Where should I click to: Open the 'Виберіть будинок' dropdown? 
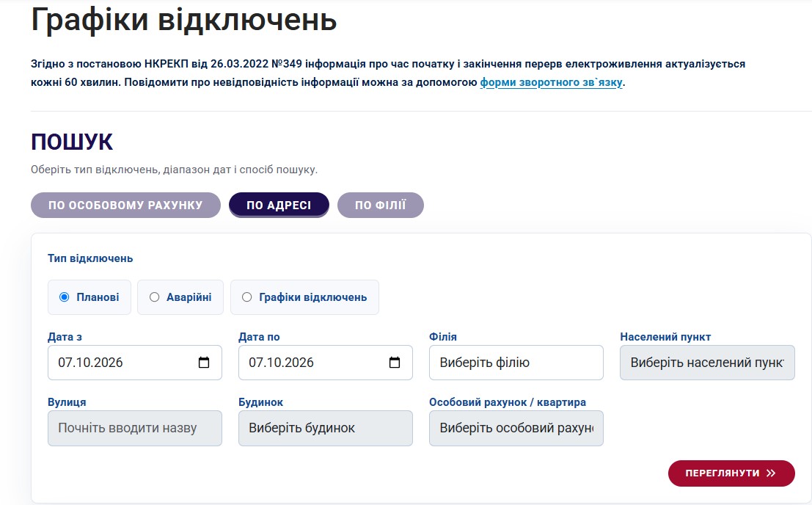click(x=326, y=429)
